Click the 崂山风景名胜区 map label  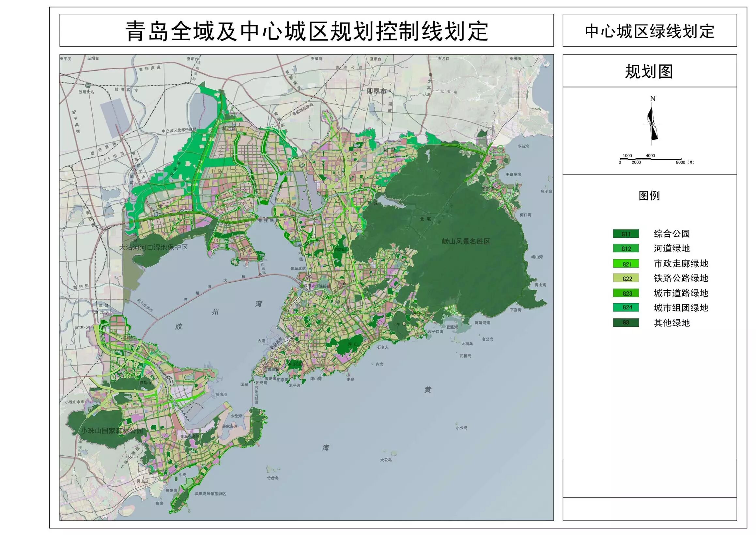tap(466, 242)
